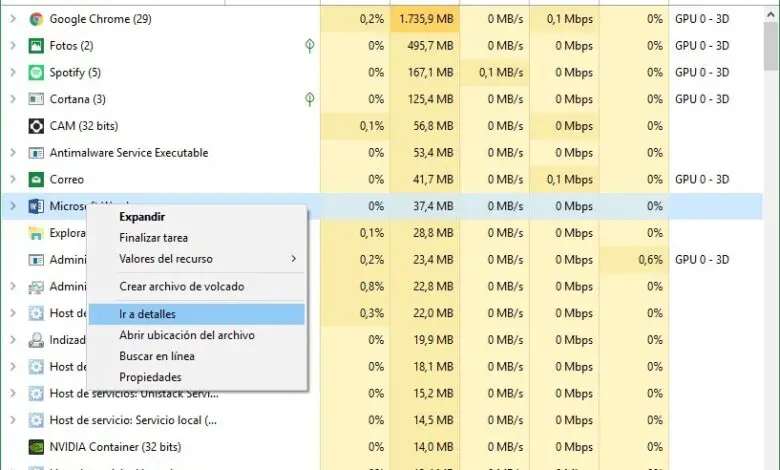
Task: Click the Antimalware Service Executable icon
Action: click(x=36, y=153)
